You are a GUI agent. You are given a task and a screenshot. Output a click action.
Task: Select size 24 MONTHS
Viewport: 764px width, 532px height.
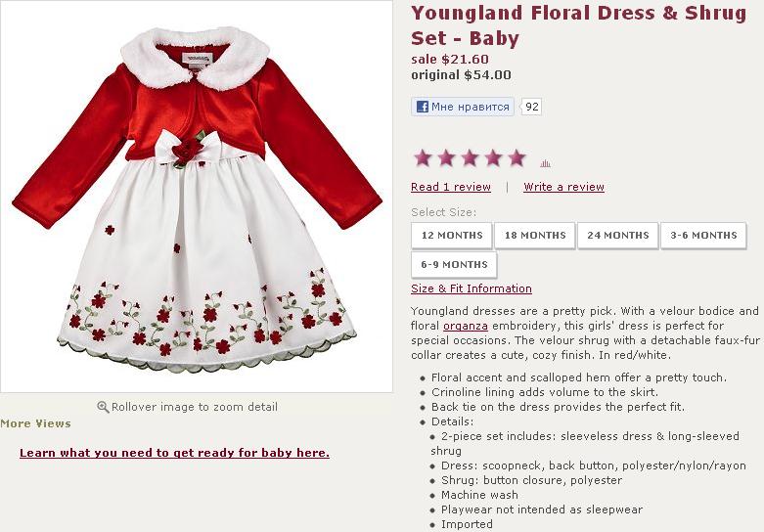618,236
